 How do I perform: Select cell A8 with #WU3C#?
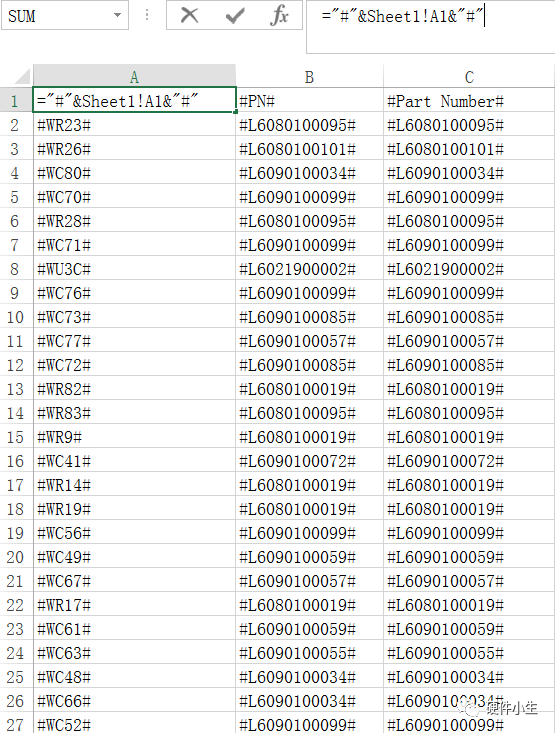134,268
